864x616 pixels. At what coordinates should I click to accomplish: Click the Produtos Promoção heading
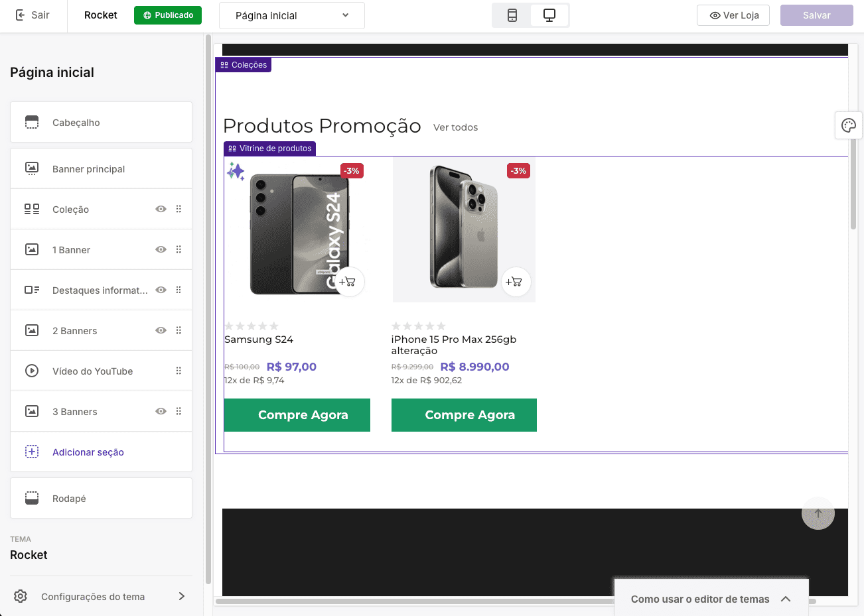pyautogui.click(x=323, y=125)
